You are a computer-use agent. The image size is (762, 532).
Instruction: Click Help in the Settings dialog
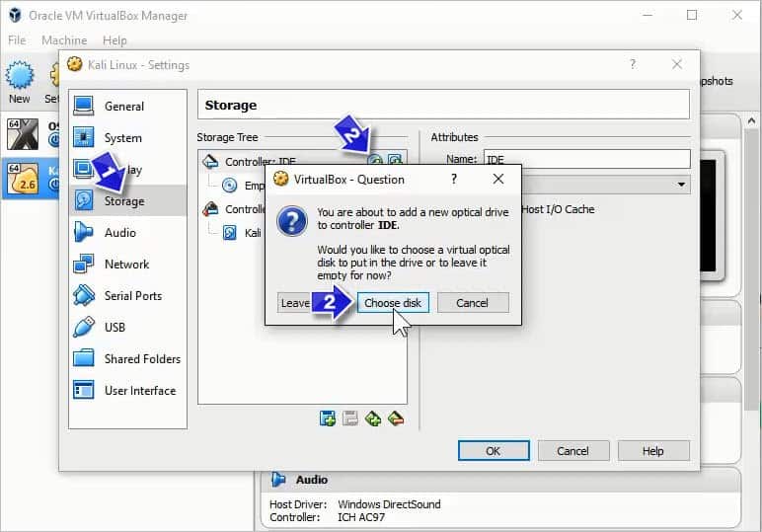pos(653,451)
